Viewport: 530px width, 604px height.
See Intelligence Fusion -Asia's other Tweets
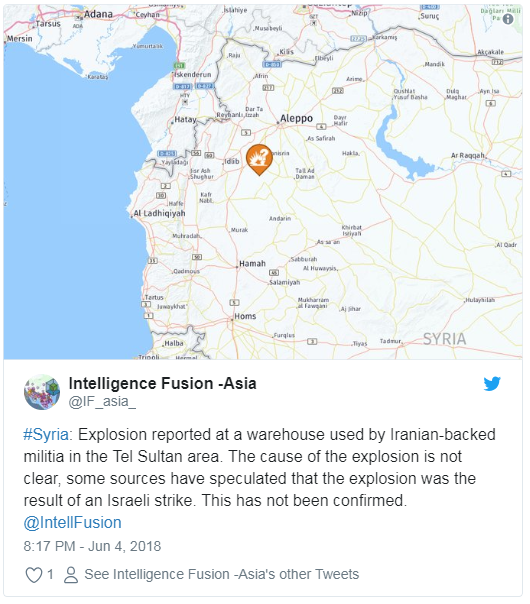(221, 574)
